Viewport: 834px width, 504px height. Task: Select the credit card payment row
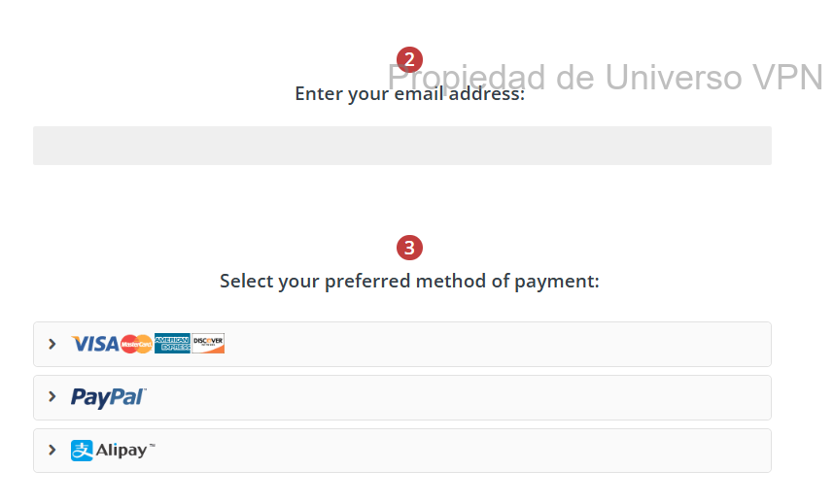(486, 344)
